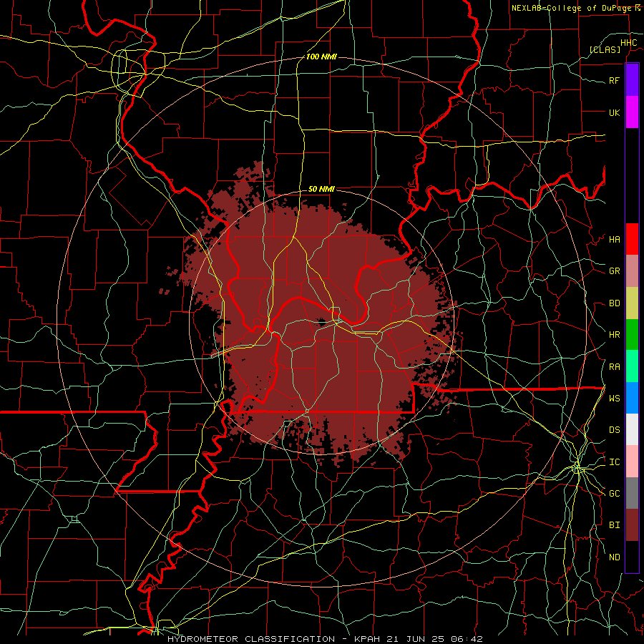The image size is (644, 644).
Task: Click the GR pink legend swatch
Action: point(632,270)
